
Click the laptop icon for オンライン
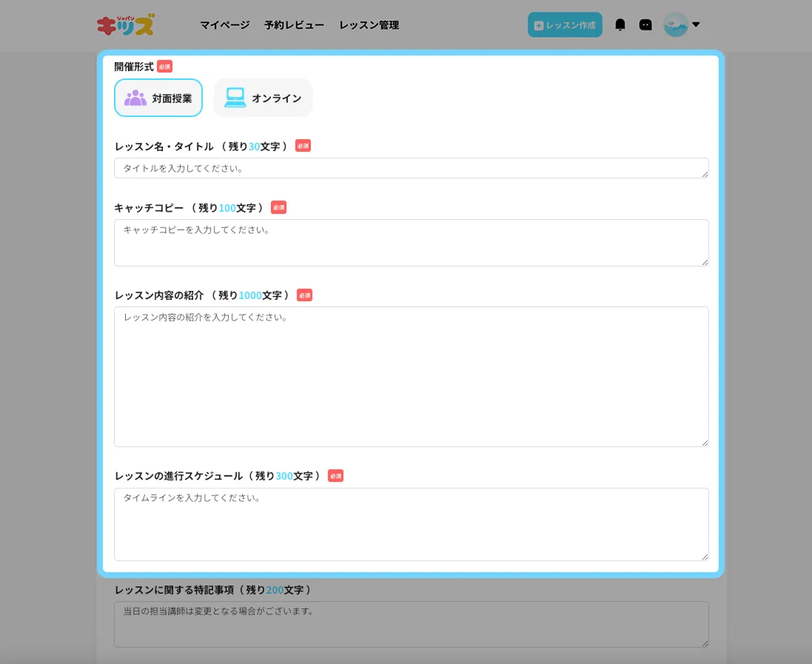pos(235,98)
